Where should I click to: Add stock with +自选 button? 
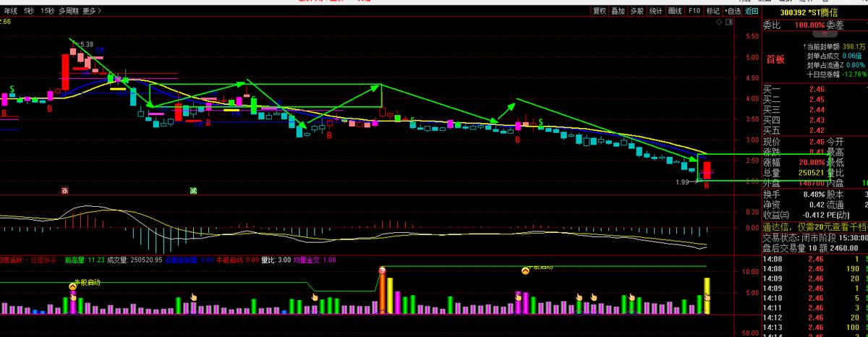pyautogui.click(x=732, y=11)
